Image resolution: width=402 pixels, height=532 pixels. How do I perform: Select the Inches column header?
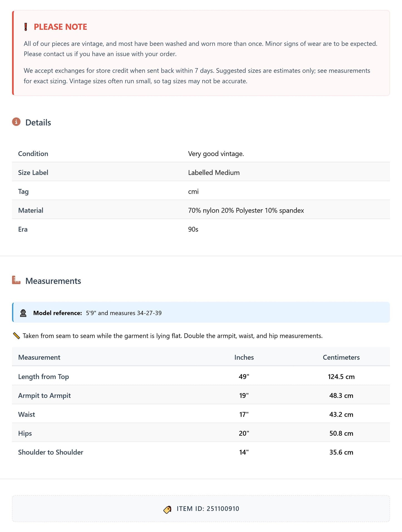click(x=244, y=358)
